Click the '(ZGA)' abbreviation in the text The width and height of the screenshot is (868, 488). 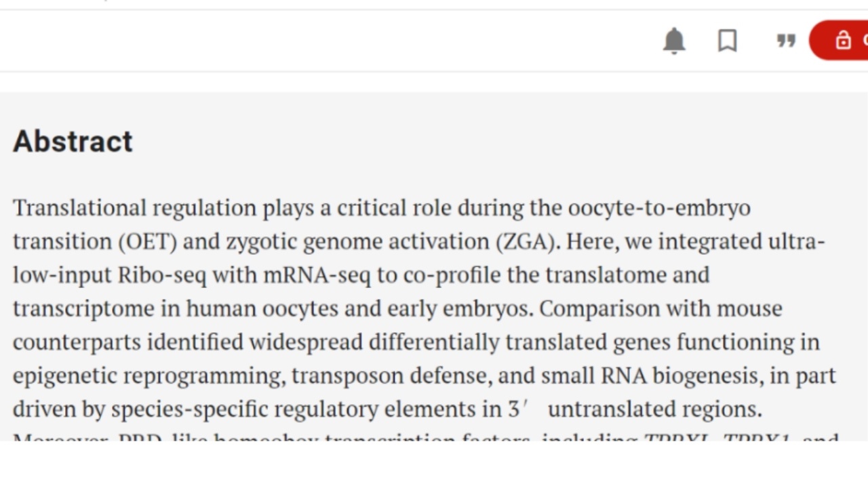click(x=528, y=241)
